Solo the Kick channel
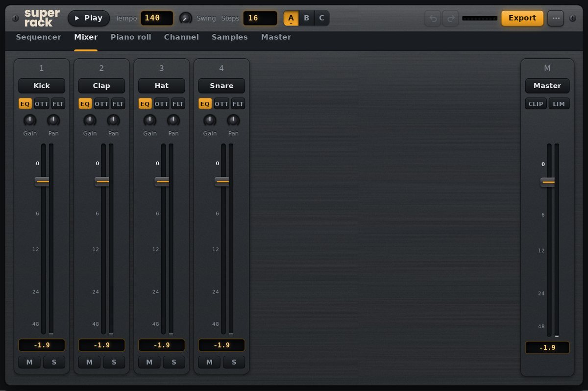588x391 pixels. 54,362
